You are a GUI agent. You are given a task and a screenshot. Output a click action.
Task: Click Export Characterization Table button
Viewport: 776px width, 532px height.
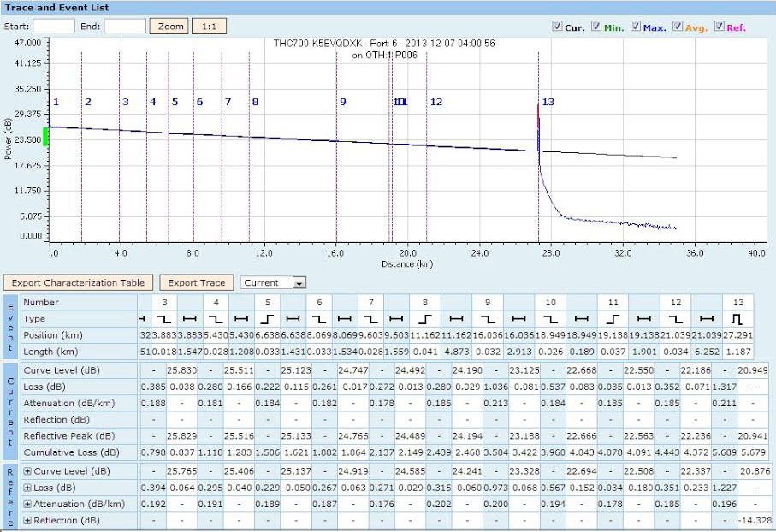click(x=78, y=282)
